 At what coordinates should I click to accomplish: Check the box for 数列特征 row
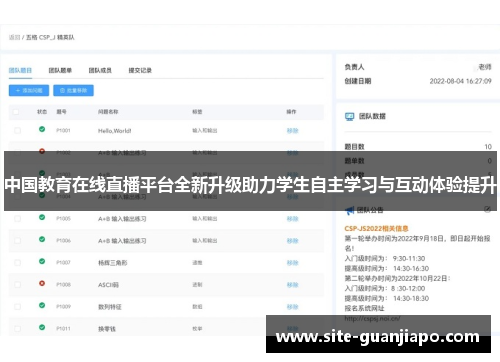(17, 307)
